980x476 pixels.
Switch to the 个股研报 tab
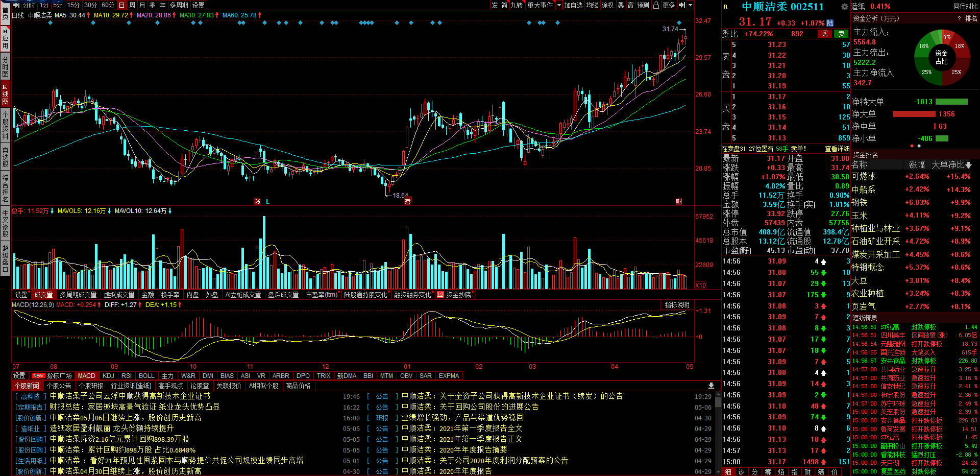[91, 386]
